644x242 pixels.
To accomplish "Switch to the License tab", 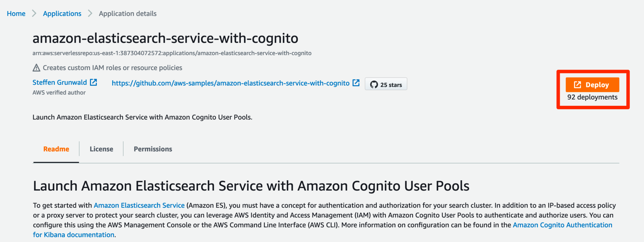I will 101,149.
